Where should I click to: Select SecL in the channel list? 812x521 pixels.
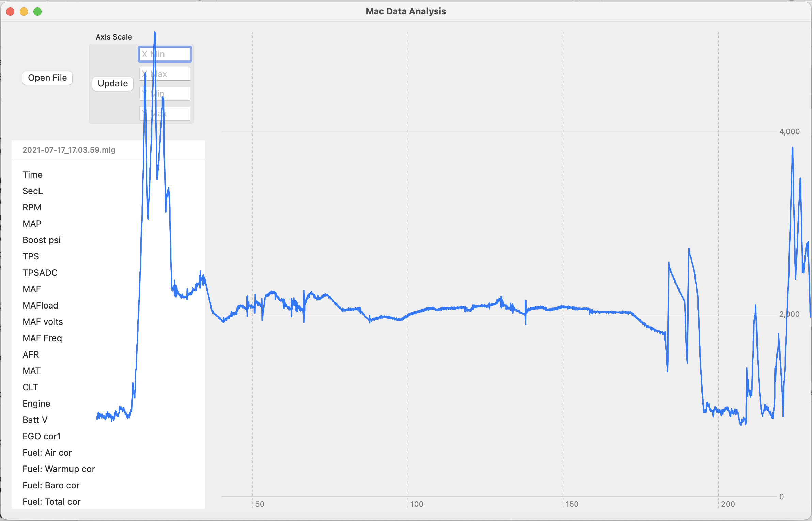point(108,191)
